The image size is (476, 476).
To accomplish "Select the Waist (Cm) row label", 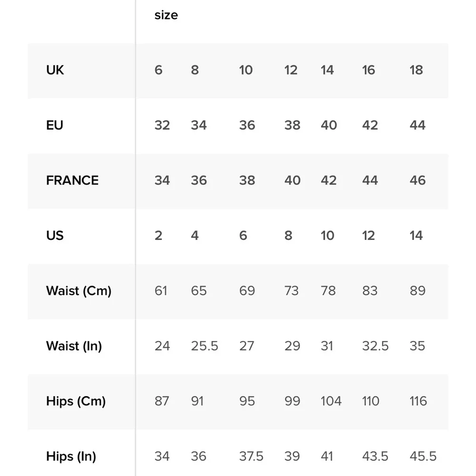I will [x=79, y=291].
